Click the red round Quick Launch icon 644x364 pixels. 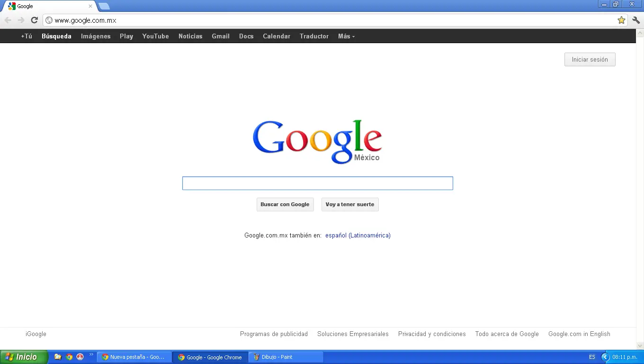[x=80, y=357]
